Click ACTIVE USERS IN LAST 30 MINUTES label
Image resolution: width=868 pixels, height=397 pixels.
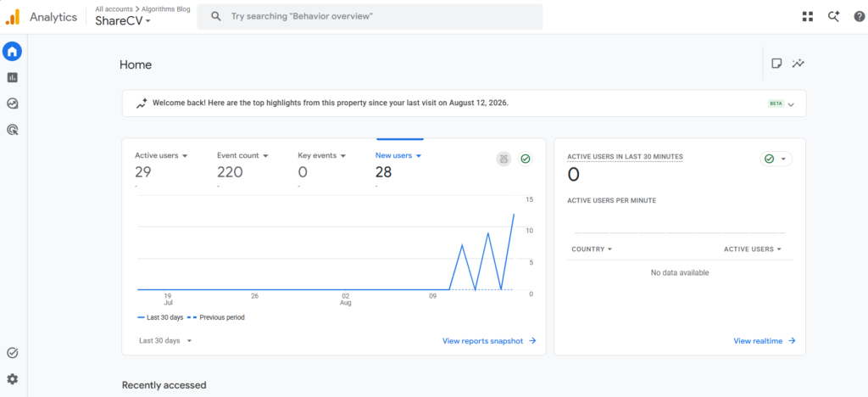pyautogui.click(x=625, y=157)
